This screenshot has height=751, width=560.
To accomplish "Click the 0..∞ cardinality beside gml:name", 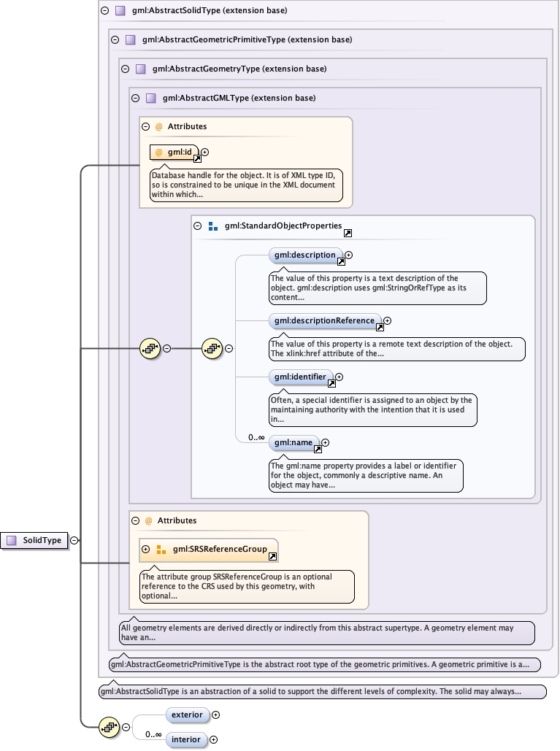I will pos(256,438).
